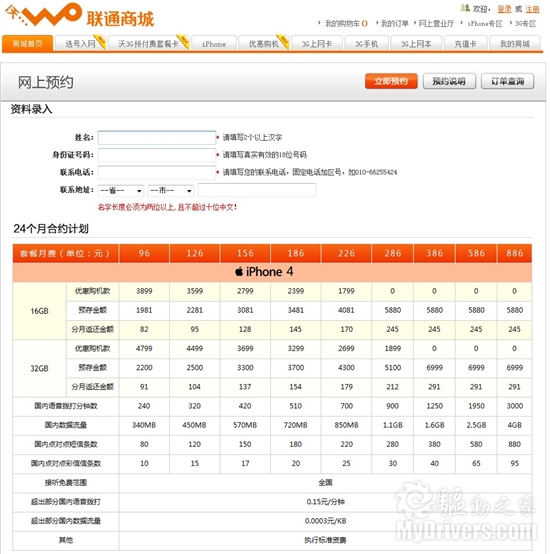Click the user icon beside 欢迎
550x554 pixels.
465,7
